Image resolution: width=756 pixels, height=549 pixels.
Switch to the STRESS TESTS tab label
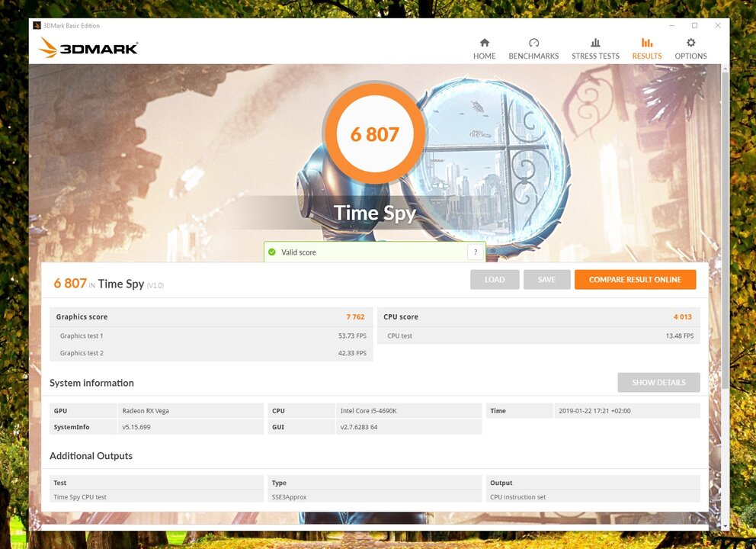(x=595, y=56)
